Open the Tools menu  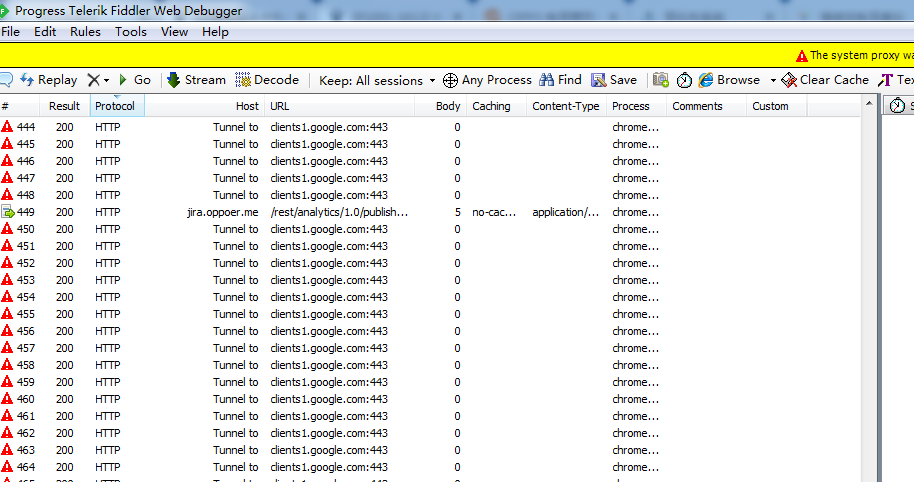tap(131, 31)
